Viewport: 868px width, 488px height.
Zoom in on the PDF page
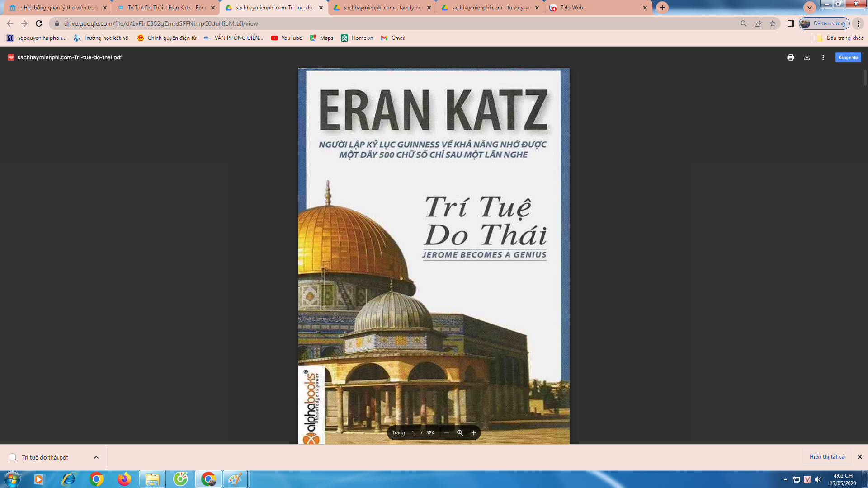point(473,432)
